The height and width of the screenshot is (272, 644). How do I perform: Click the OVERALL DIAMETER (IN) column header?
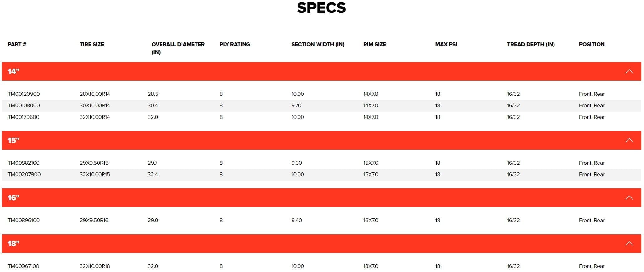[178, 48]
